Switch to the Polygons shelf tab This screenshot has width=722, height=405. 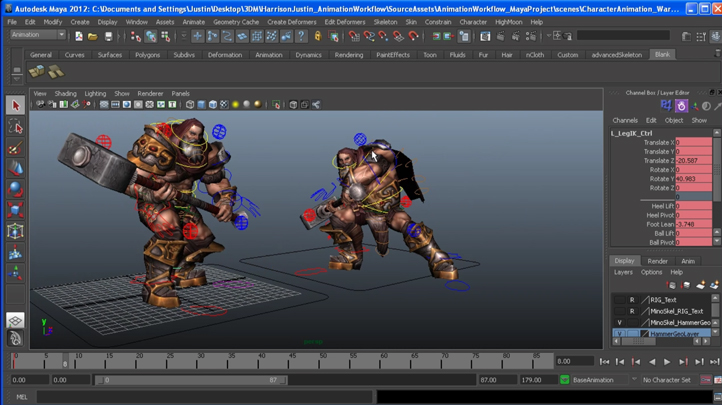pos(147,55)
